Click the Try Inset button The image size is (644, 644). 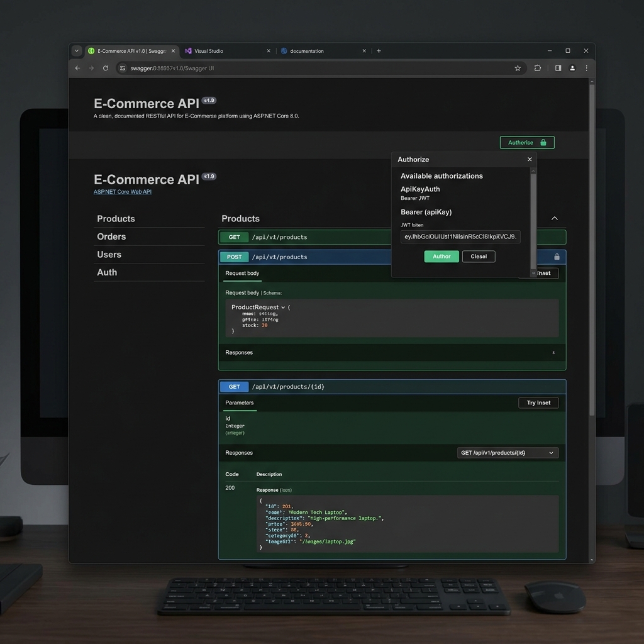coord(538,403)
